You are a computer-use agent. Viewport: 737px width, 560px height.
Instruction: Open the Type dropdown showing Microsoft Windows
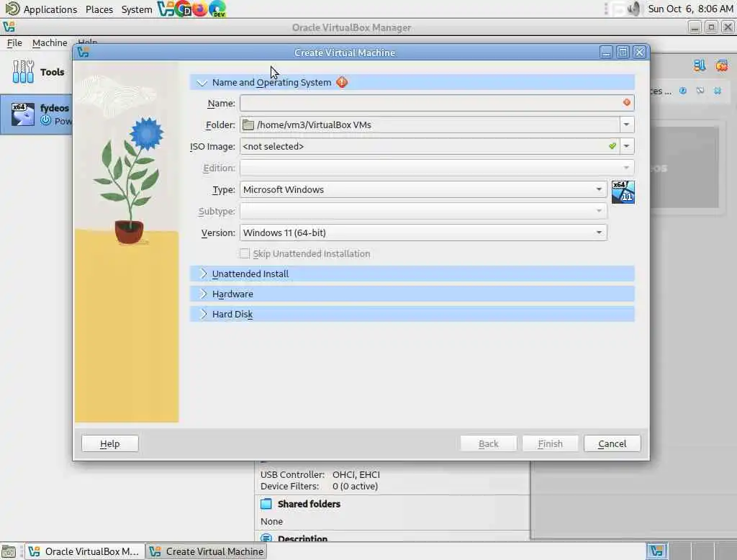(x=423, y=189)
